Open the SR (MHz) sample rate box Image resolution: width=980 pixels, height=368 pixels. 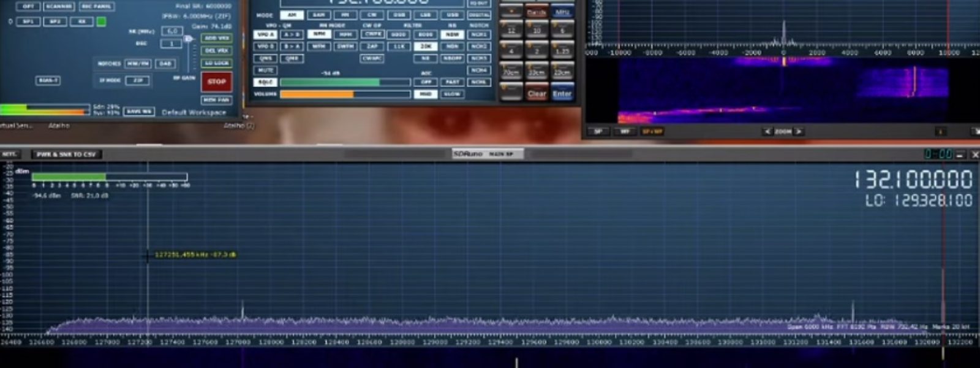[x=171, y=31]
